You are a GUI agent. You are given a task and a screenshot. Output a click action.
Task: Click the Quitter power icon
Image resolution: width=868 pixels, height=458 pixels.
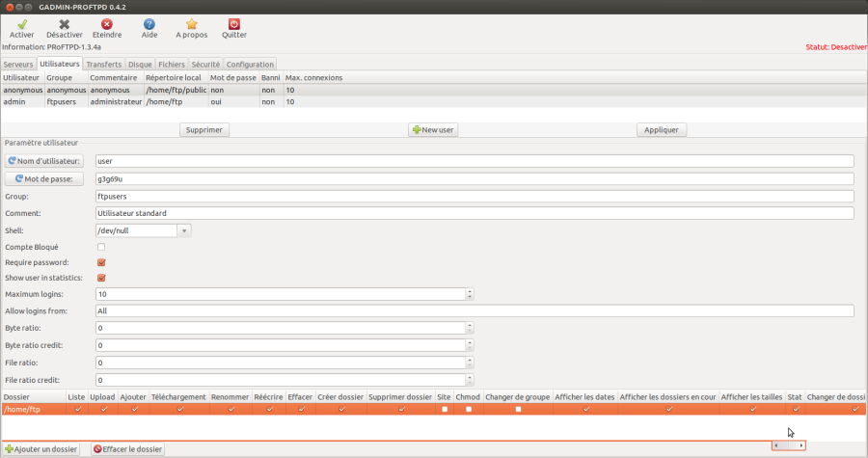(233, 23)
